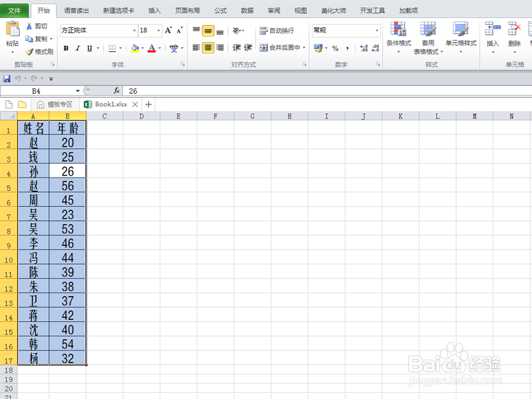This screenshot has height=399, width=532.
Task: Open the font color dropdown arrow
Action: tap(160, 48)
